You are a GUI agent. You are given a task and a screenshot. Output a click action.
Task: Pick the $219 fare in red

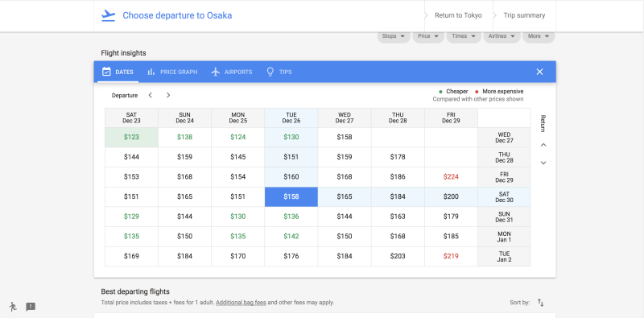pyautogui.click(x=451, y=256)
